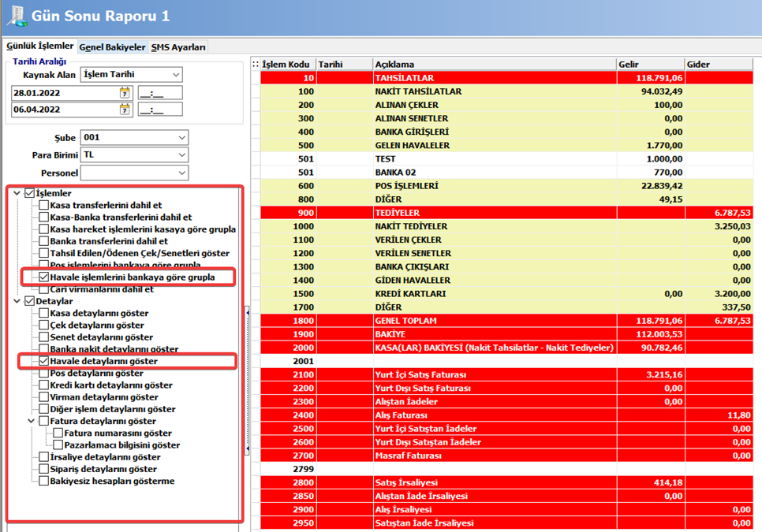Open calendar picker for 28.01.2022 date
This screenshot has width=762, height=532.
pos(125,93)
